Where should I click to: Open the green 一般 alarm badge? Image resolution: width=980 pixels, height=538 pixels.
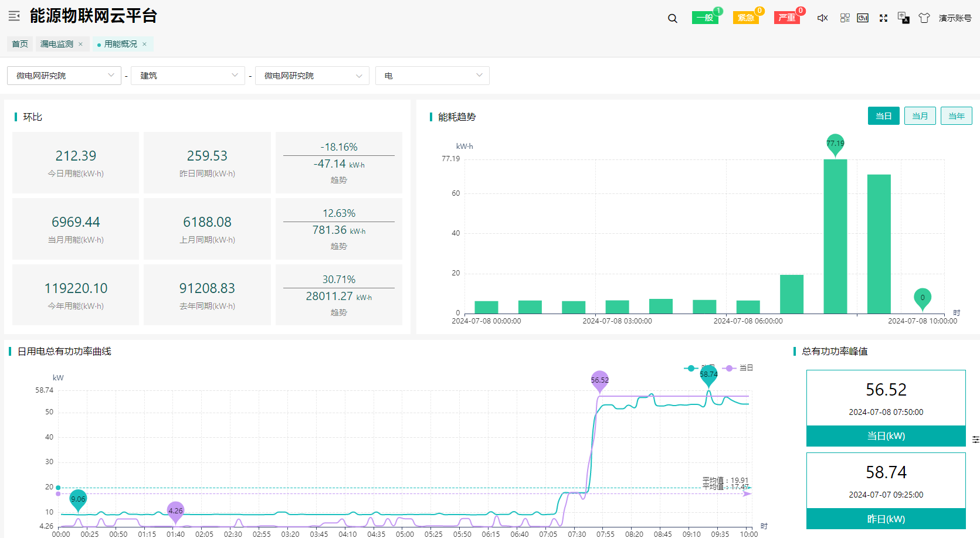[x=706, y=18]
